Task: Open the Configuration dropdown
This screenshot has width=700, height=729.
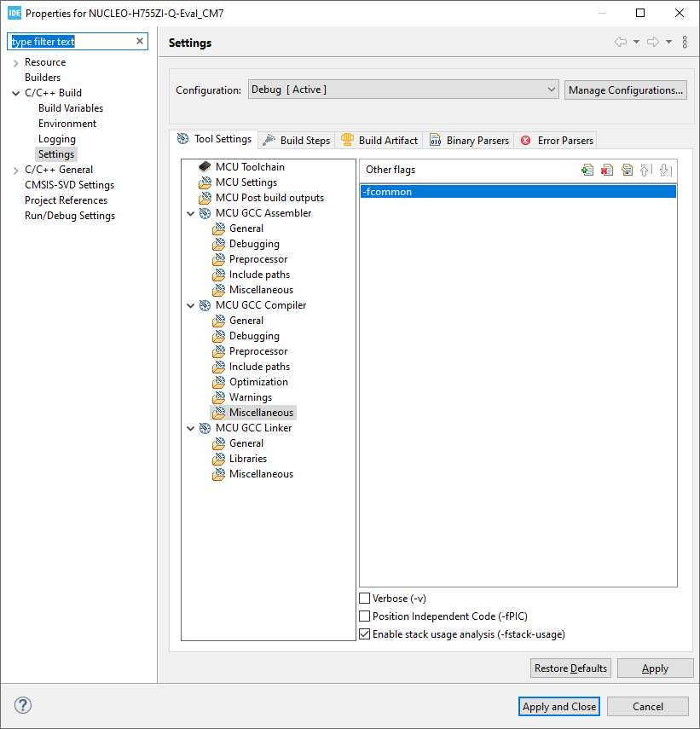Action: pos(403,90)
